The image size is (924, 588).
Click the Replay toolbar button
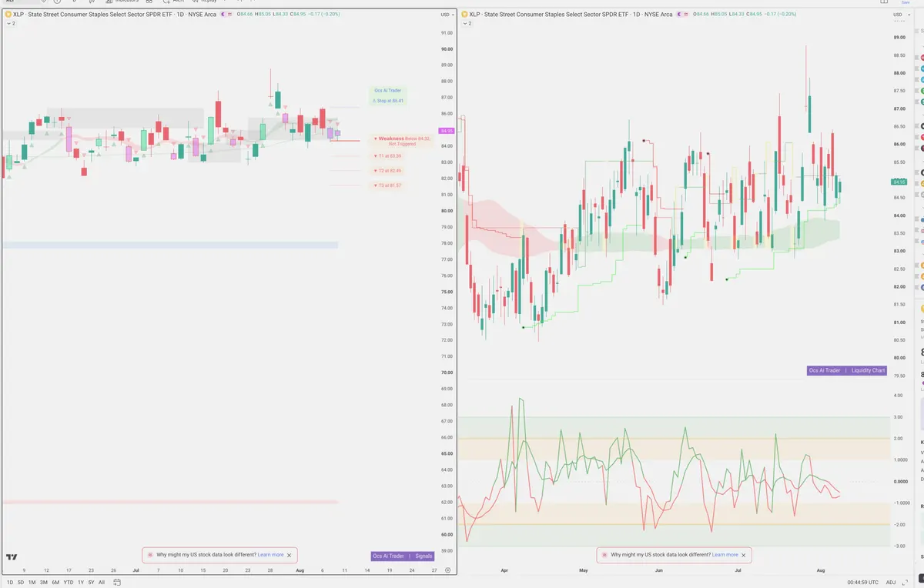[x=203, y=2]
